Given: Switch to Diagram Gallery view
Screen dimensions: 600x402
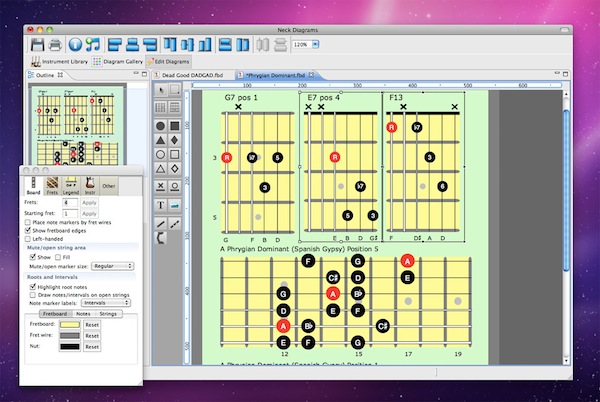Looking at the screenshot, I should pos(118,62).
